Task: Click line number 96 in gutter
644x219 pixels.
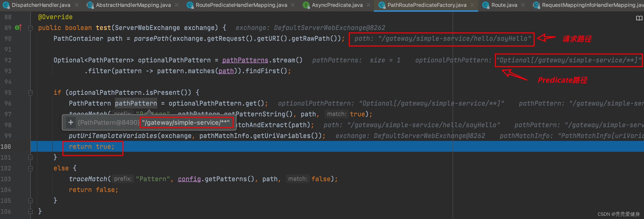Action: (8, 103)
